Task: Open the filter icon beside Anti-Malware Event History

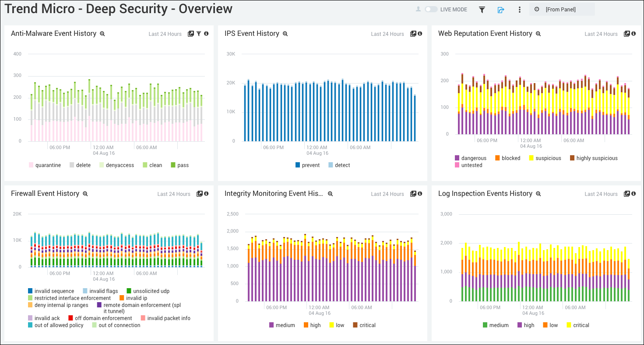Action: click(199, 34)
